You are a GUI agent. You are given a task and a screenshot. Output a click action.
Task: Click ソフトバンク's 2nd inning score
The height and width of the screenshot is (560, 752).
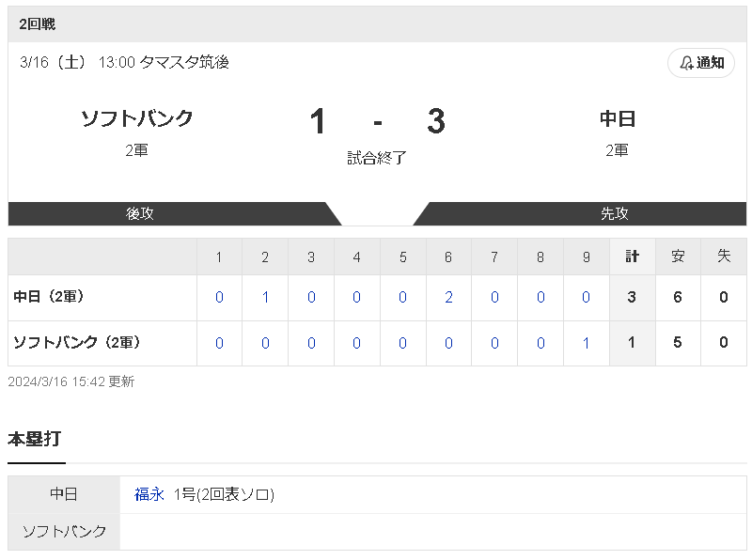(265, 343)
